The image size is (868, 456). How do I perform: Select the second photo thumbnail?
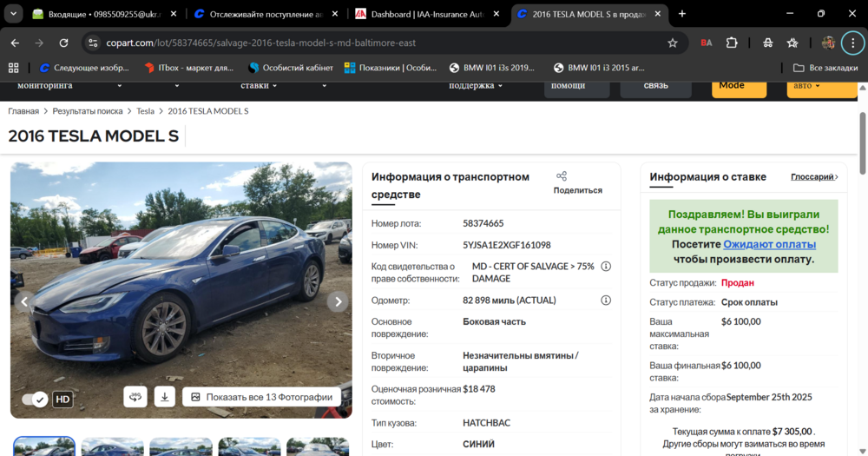pos(112,446)
